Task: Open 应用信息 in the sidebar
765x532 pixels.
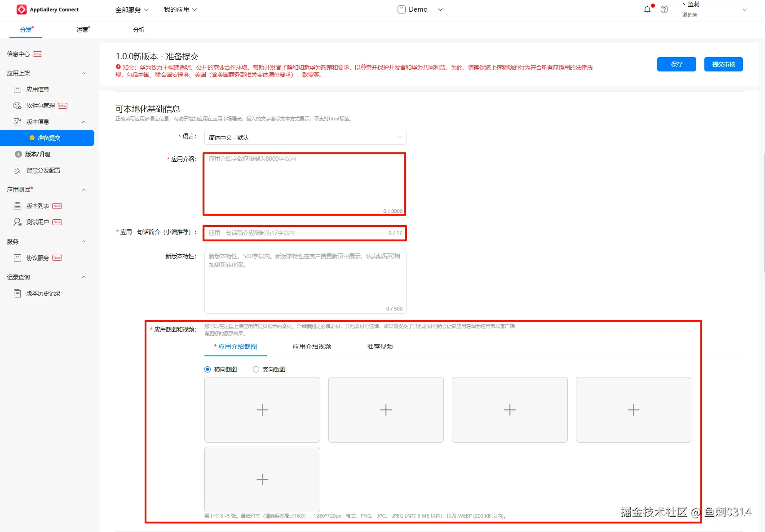Action: (x=38, y=89)
